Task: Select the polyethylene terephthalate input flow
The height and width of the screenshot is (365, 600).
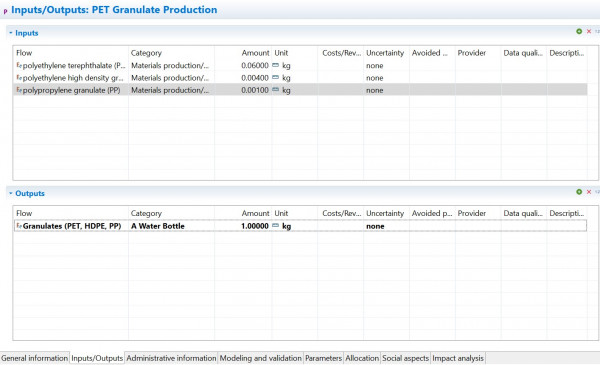Action: click(74, 65)
